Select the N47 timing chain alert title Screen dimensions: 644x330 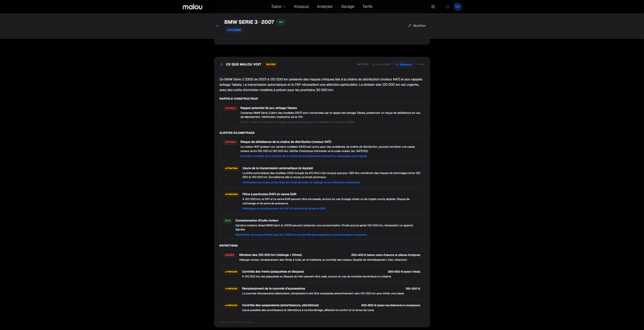(x=286, y=142)
